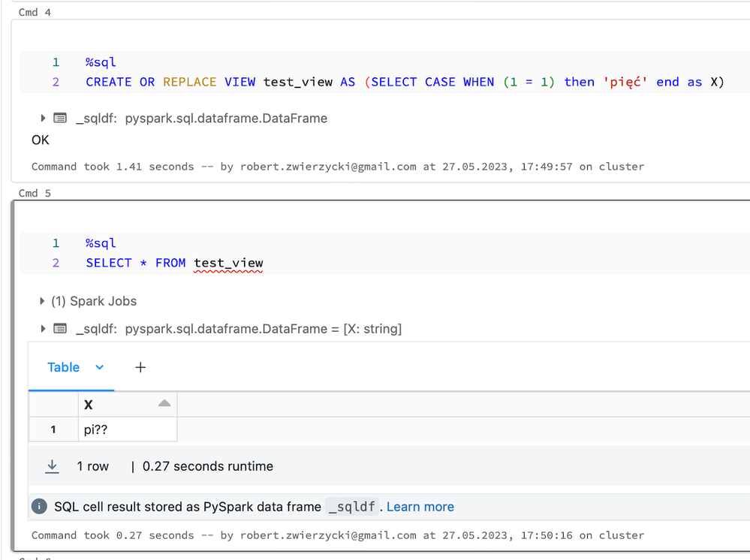Click the table icon beside _sqldf in Cmd 5
Screen dimensions: 750x560
pos(60,329)
